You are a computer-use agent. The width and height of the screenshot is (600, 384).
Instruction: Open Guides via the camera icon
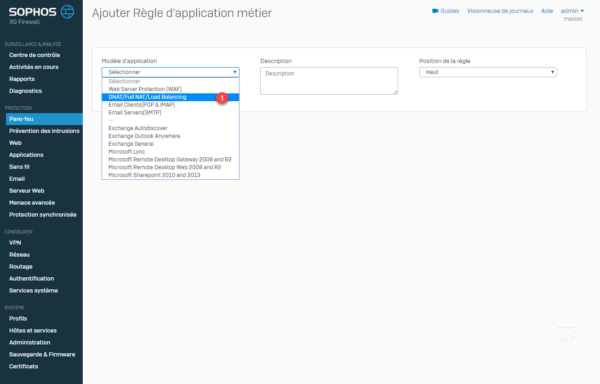tap(435, 11)
